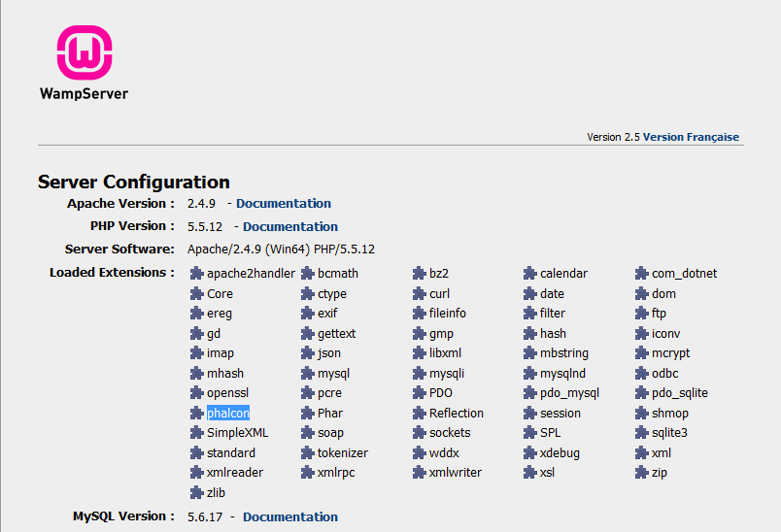
Task: Click the puzzle icon next to zlib
Action: coord(197,493)
